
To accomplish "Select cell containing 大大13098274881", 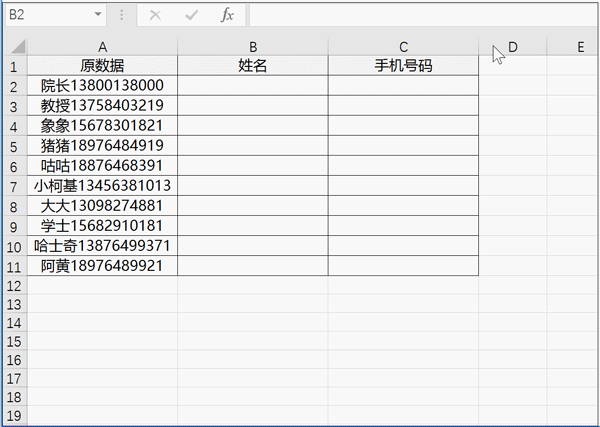I will (x=102, y=206).
